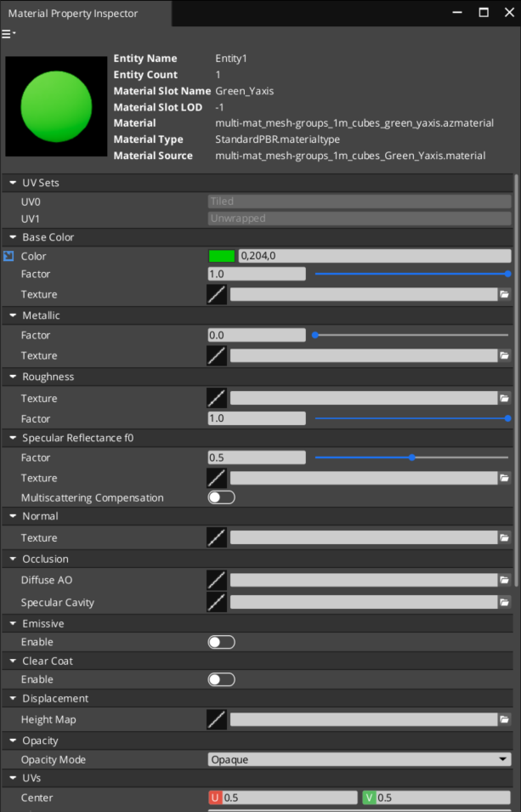This screenshot has height=812, width=521.
Task: Collapse the Base Color section
Action: coord(13,237)
